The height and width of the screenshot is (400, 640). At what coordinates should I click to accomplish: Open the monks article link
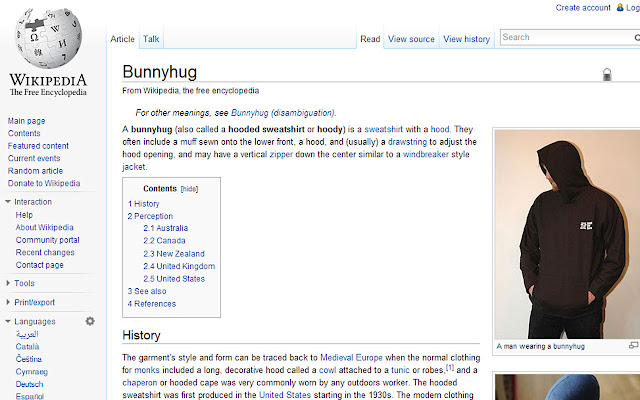click(x=147, y=370)
